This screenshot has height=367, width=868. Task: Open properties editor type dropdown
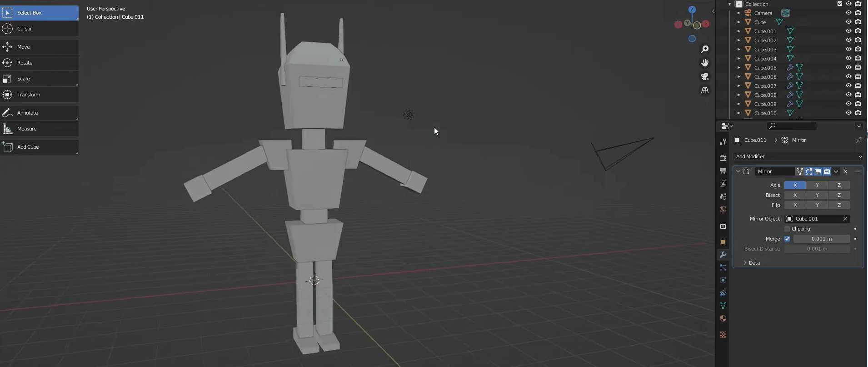[x=727, y=126]
